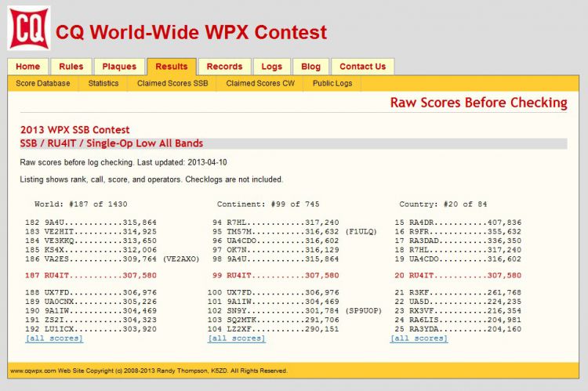This screenshot has height=391, width=588.
Task: Open the Statistics submenu item
Action: pos(103,84)
